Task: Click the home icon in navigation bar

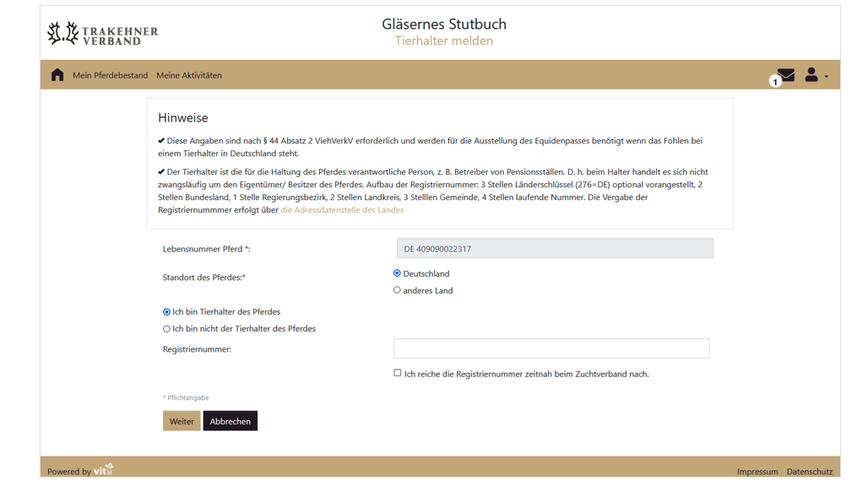Action: pyautogui.click(x=57, y=74)
